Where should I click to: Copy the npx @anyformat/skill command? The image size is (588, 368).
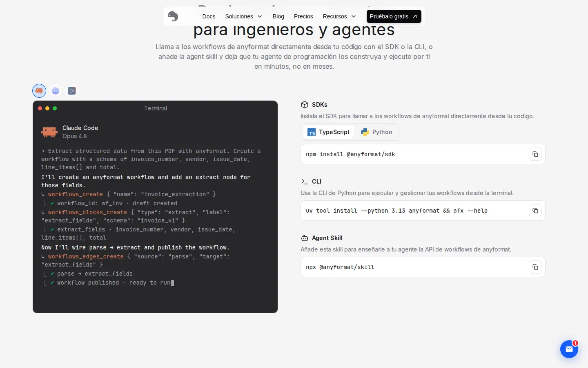[x=535, y=267]
